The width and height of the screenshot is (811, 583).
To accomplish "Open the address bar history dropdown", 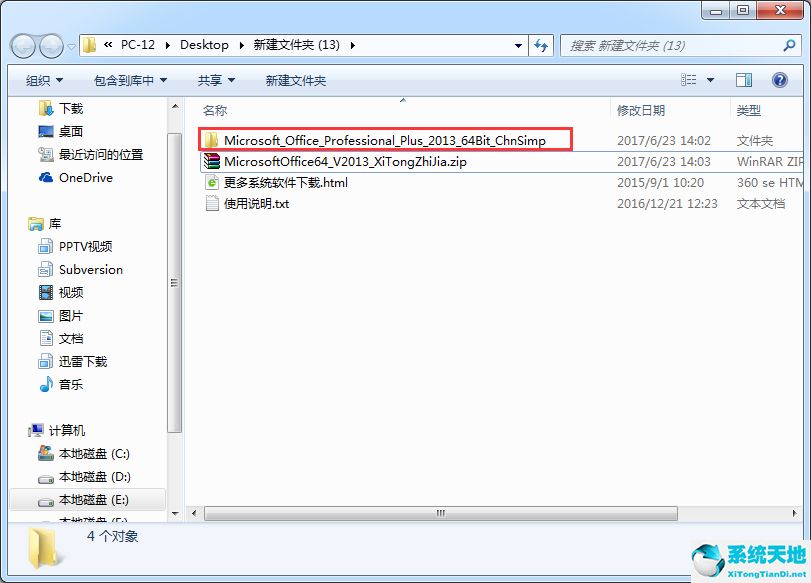I will 518,46.
